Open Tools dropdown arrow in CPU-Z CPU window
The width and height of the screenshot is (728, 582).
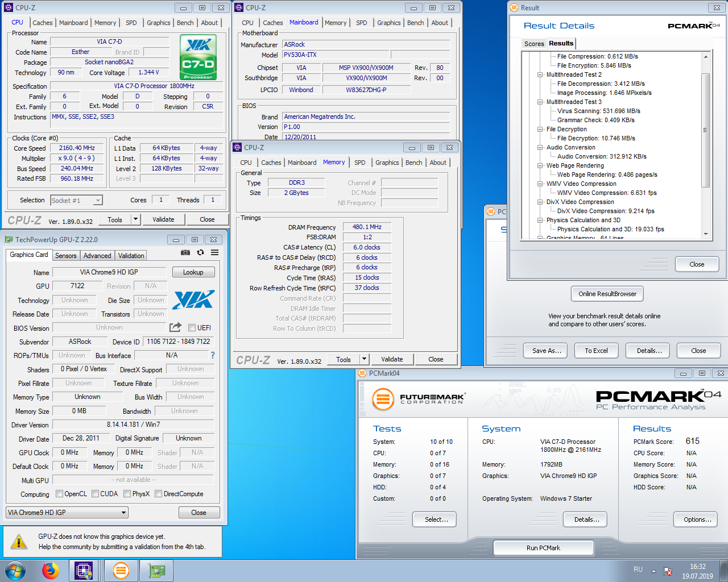pyautogui.click(x=135, y=219)
